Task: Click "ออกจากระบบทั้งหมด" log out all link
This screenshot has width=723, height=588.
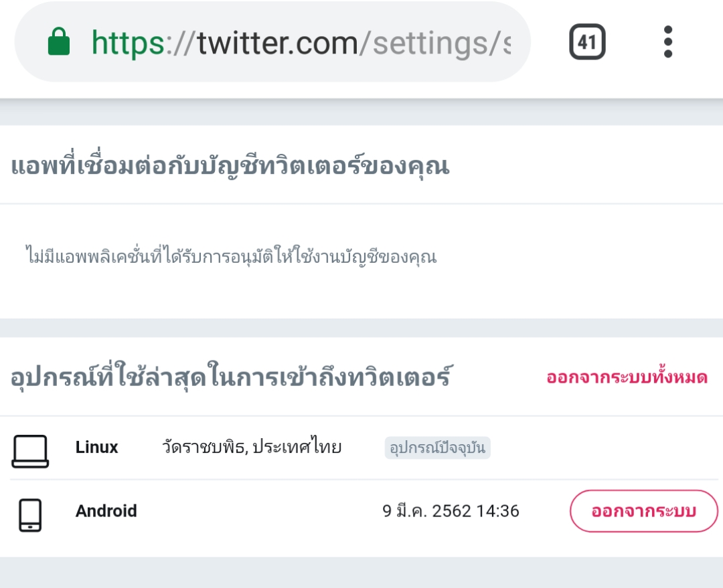Action: coord(627,378)
